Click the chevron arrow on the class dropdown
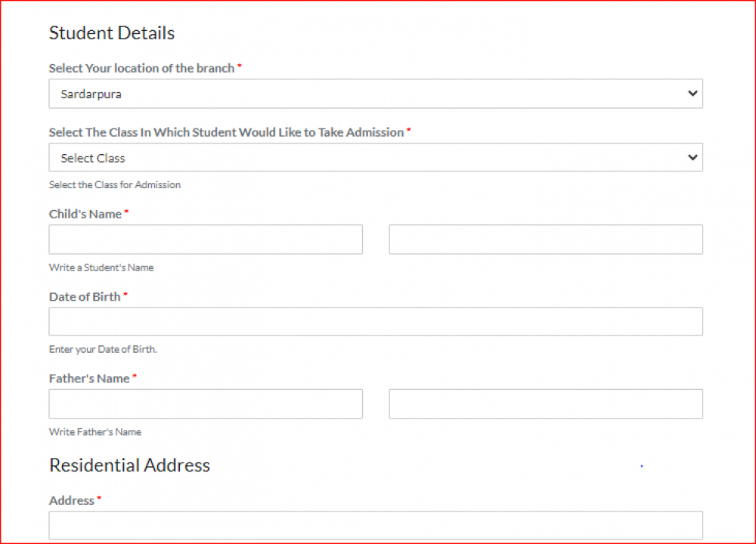Image resolution: width=756 pixels, height=544 pixels. [x=692, y=158]
